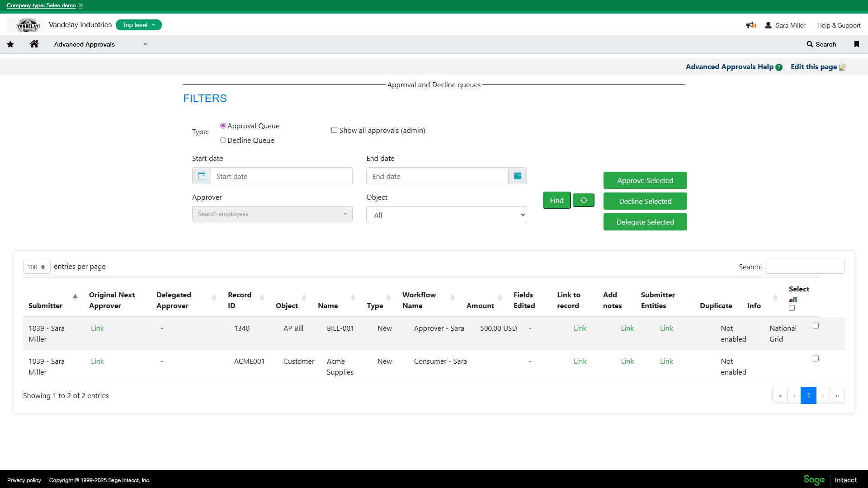Click the Approve Selected button

tap(645, 180)
